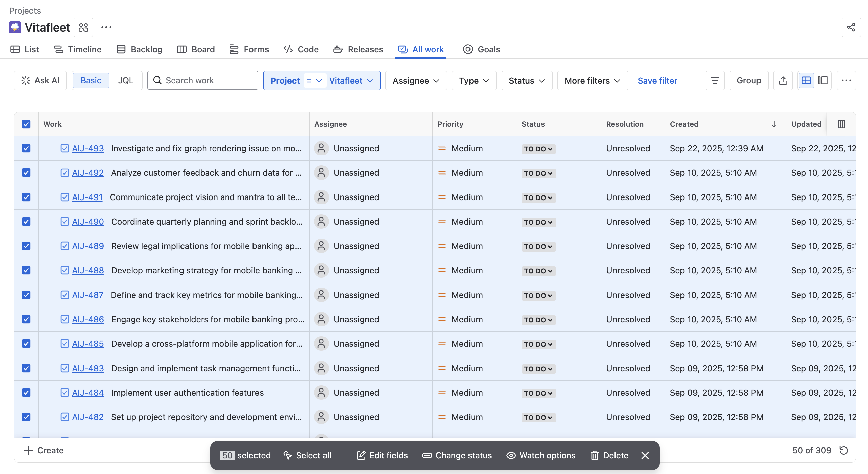
Task: Open the TO DO status dropdown for AIJ-492
Action: (x=538, y=173)
